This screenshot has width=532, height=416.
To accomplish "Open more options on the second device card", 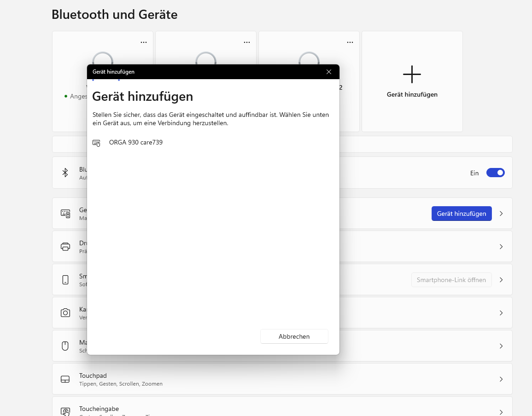I will (x=247, y=42).
